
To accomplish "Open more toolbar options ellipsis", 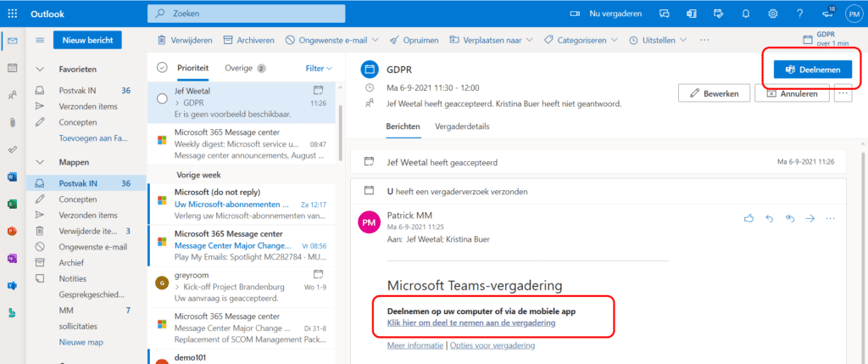I will 704,40.
